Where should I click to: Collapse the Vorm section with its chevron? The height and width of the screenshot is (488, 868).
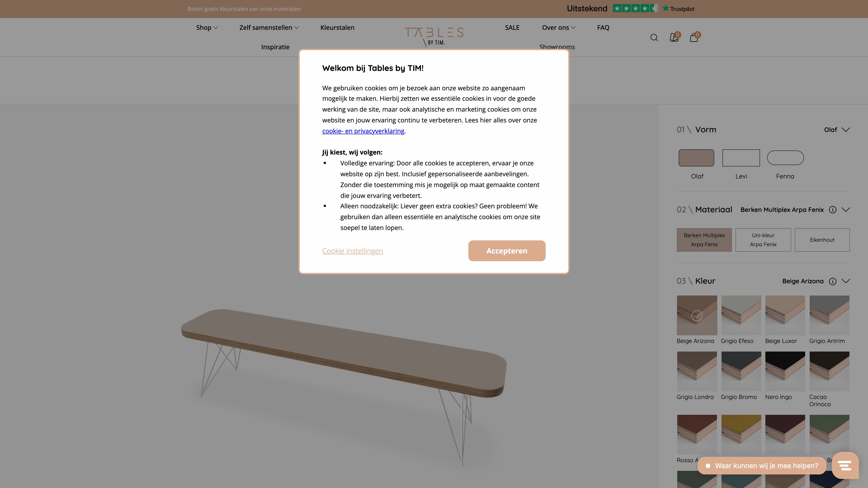coord(847,129)
